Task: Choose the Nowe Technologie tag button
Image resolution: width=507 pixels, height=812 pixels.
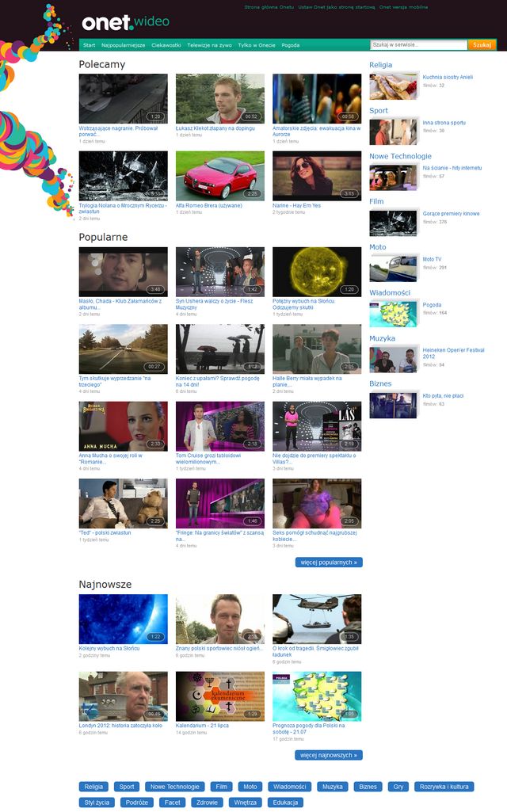Action: [x=175, y=787]
